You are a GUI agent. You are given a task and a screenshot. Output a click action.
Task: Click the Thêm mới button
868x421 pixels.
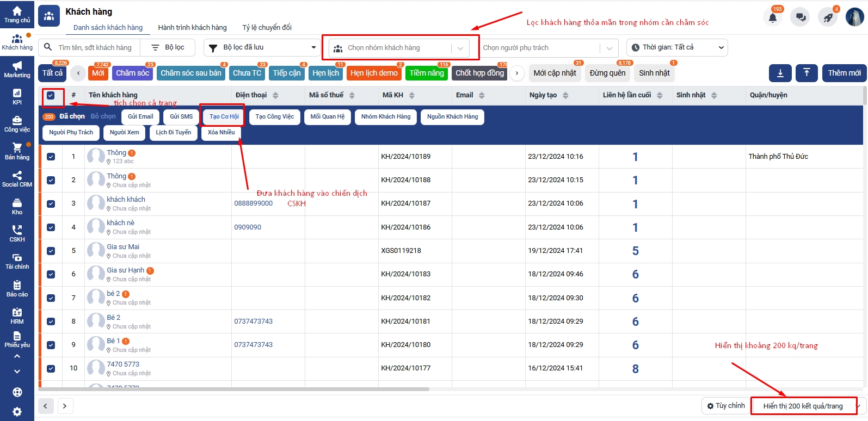(844, 73)
